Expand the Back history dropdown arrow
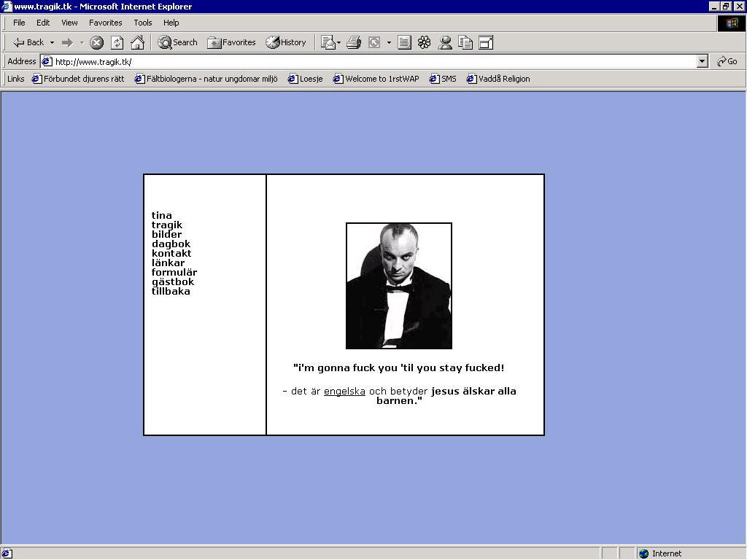 click(x=52, y=43)
